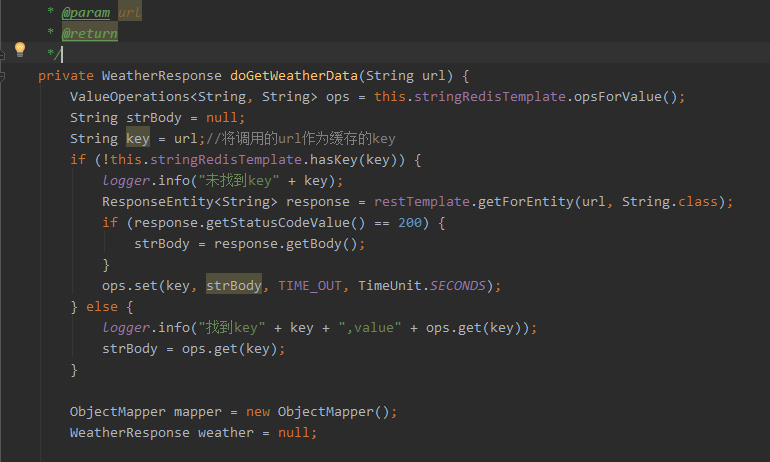Select the "@param" Javadoc tag

86,13
